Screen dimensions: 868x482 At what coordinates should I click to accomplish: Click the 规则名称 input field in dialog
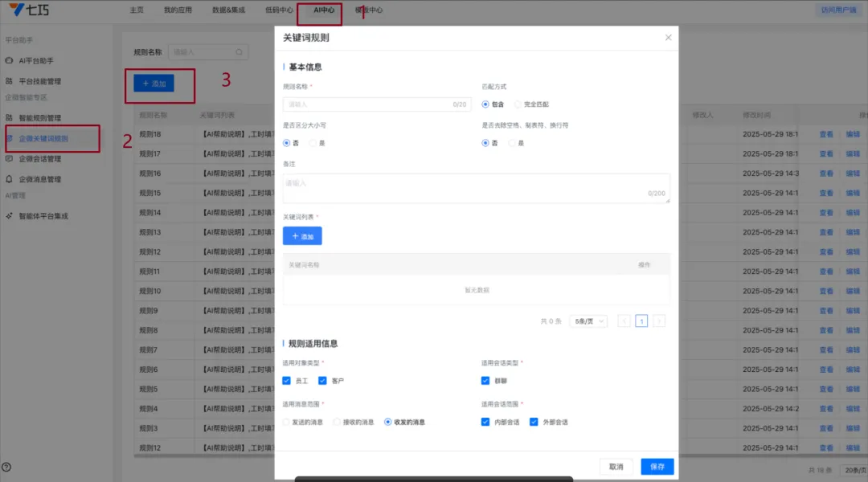pos(366,104)
